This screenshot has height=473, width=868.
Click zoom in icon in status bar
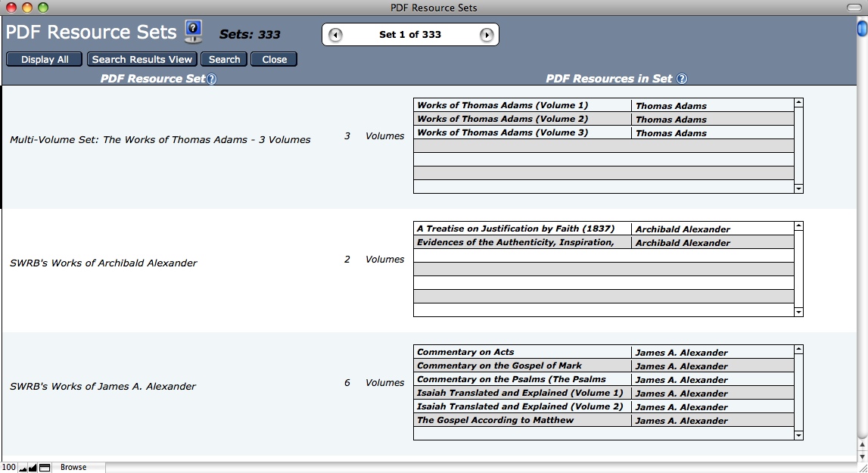point(33,468)
